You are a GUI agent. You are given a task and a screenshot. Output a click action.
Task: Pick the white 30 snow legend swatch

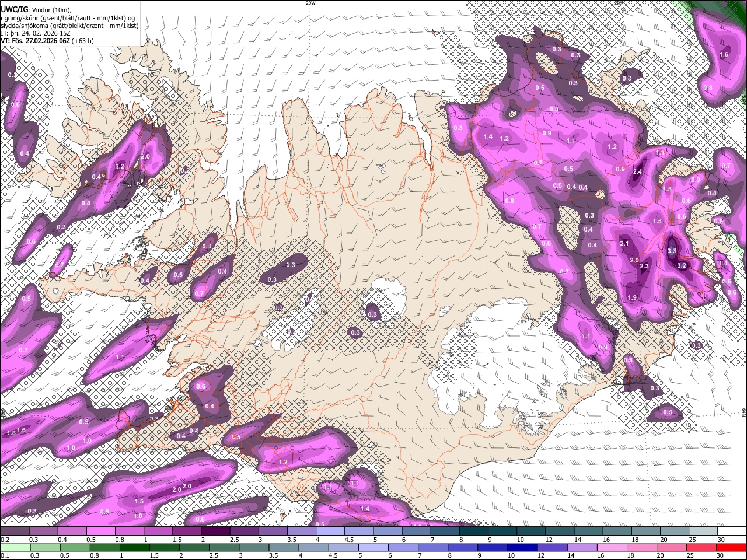pyautogui.click(x=732, y=531)
